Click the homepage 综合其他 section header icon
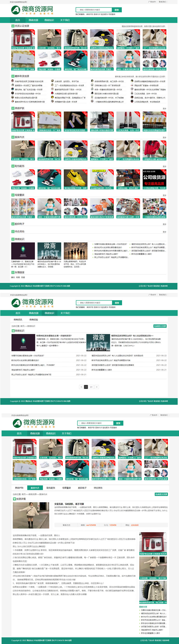 tap(13, 231)
